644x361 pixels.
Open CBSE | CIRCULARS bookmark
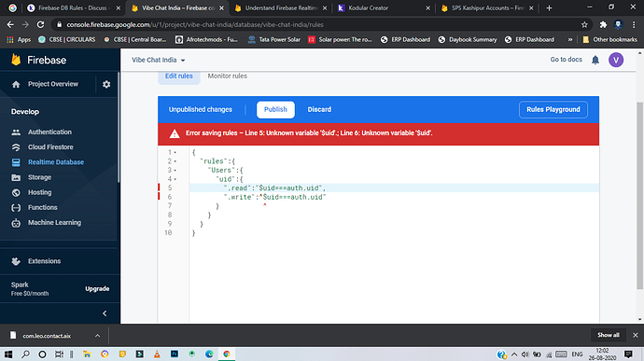pos(66,40)
